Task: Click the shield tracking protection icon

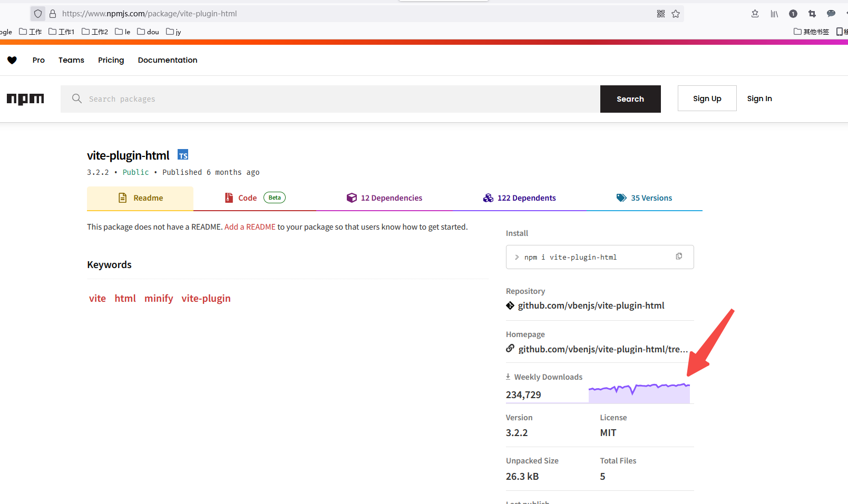Action: pyautogui.click(x=38, y=14)
